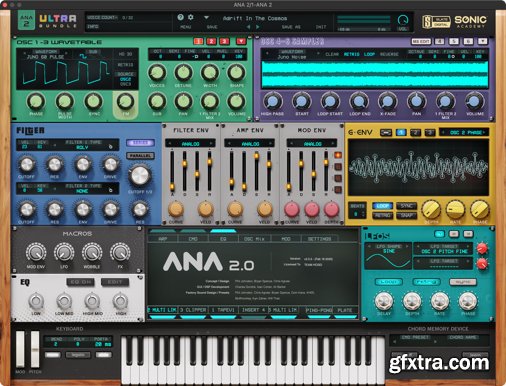Enable SERIES filter routing
506x386 pixels.
coord(140,143)
